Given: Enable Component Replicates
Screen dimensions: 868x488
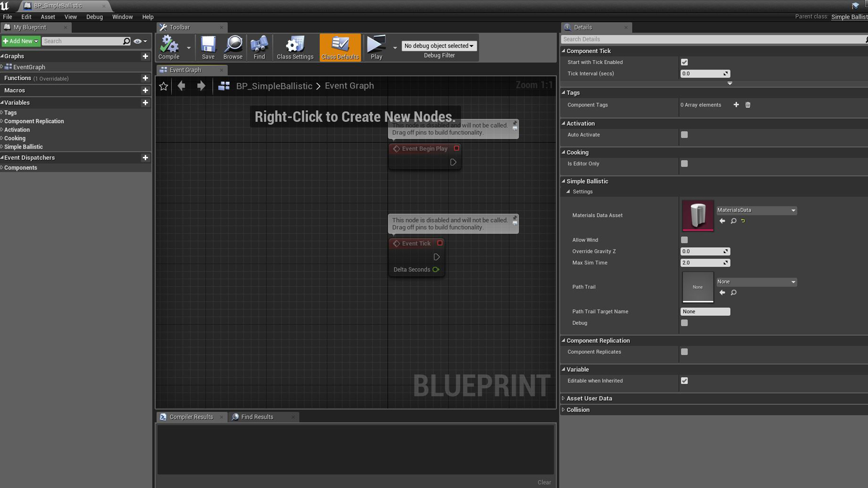Looking at the screenshot, I should point(684,352).
